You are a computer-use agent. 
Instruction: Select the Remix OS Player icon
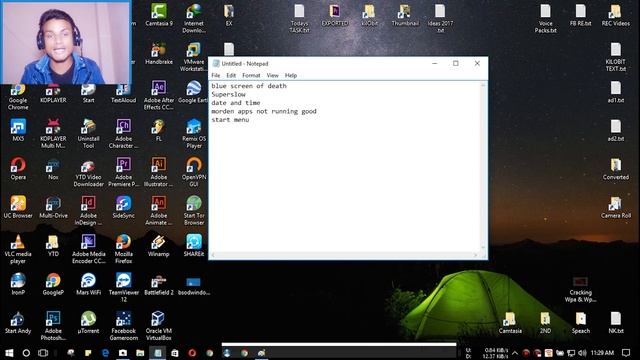pos(194,134)
